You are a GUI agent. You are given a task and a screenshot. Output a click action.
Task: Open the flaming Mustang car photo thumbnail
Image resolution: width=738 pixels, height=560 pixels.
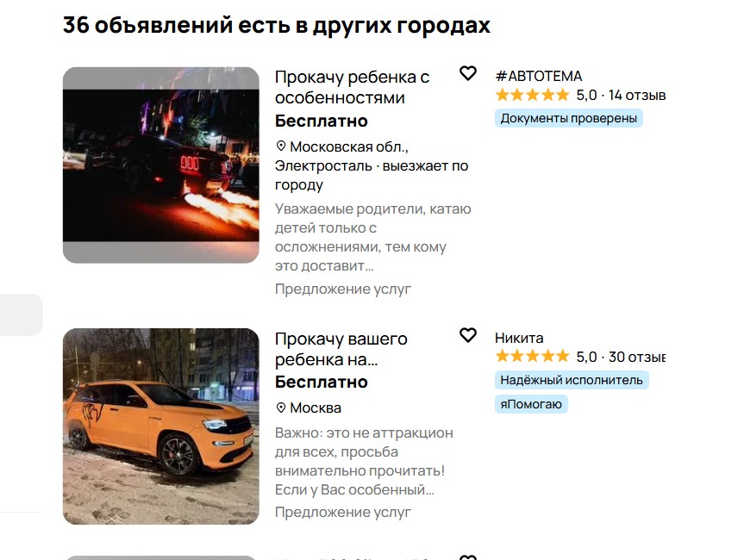(161, 165)
